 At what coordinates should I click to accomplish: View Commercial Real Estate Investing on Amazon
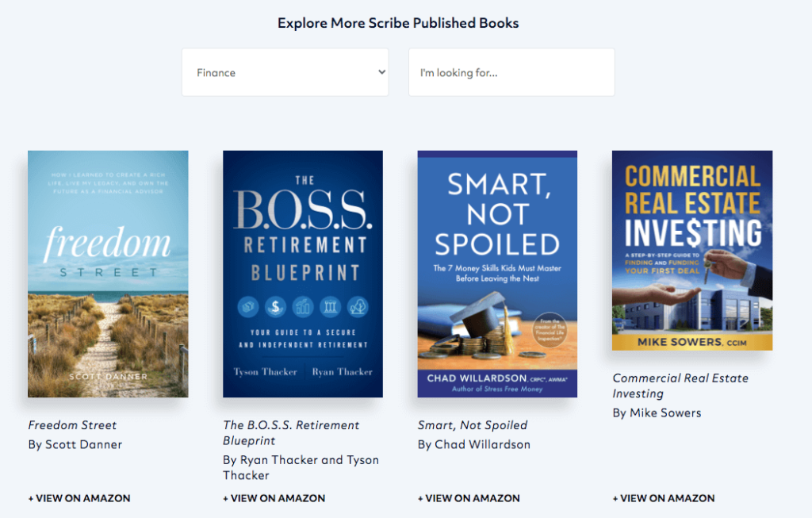[663, 498]
